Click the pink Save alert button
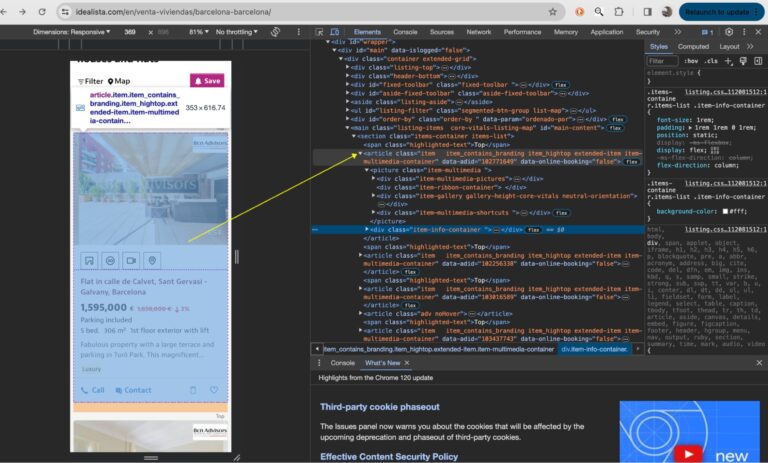The height and width of the screenshot is (463, 768). (x=207, y=81)
